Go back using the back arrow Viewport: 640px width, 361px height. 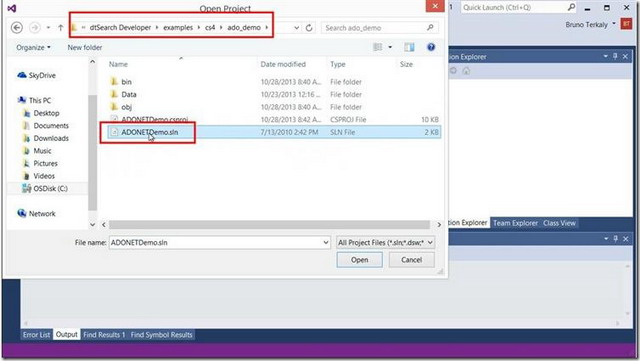point(17,27)
